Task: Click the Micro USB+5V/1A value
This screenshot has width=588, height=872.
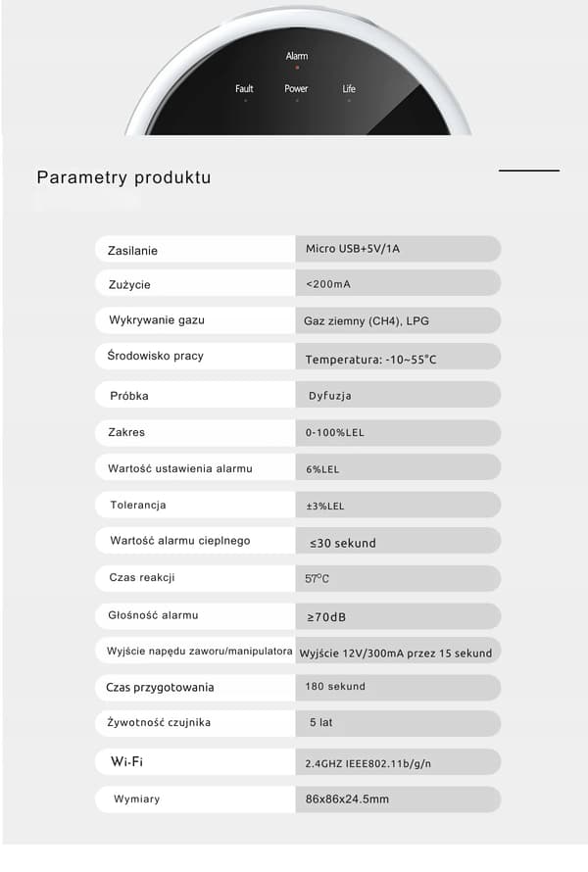Action: point(353,249)
